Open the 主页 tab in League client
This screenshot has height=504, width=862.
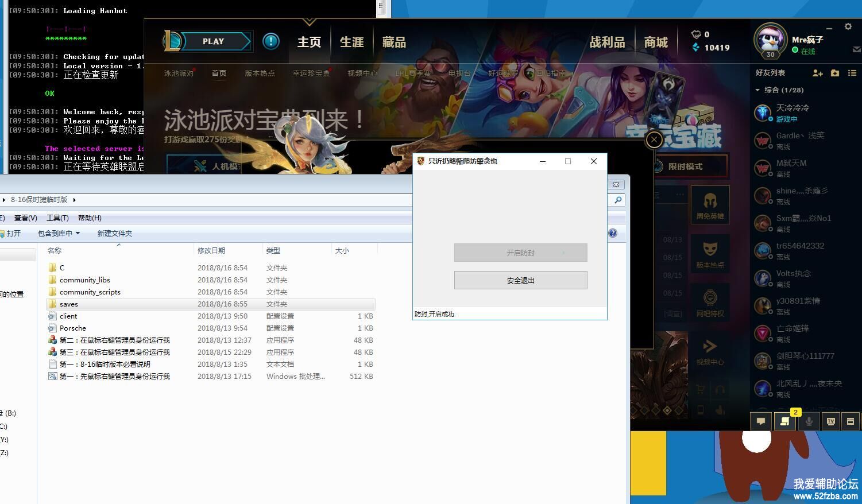pyautogui.click(x=309, y=42)
